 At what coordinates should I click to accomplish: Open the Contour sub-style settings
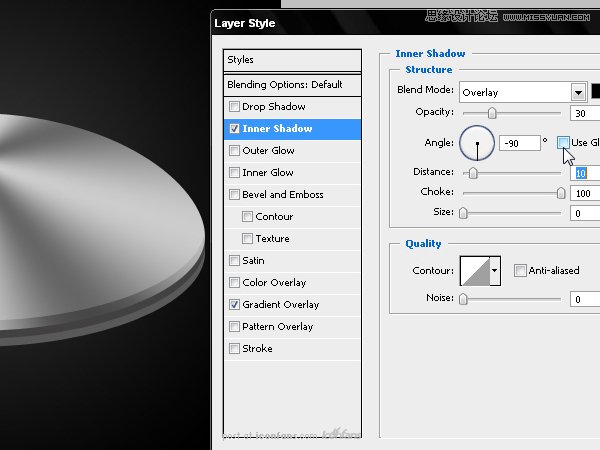292,217
